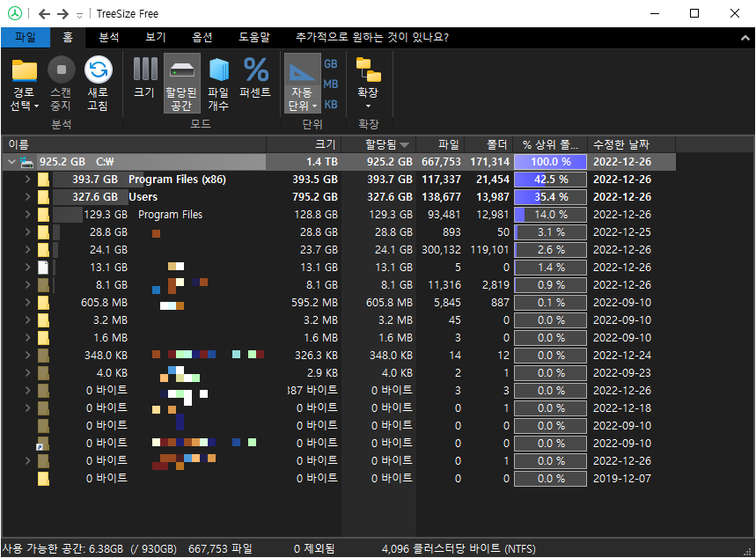Click the 348.0 KB hidden folder icon
This screenshot has height=558, width=756.
tap(43, 356)
